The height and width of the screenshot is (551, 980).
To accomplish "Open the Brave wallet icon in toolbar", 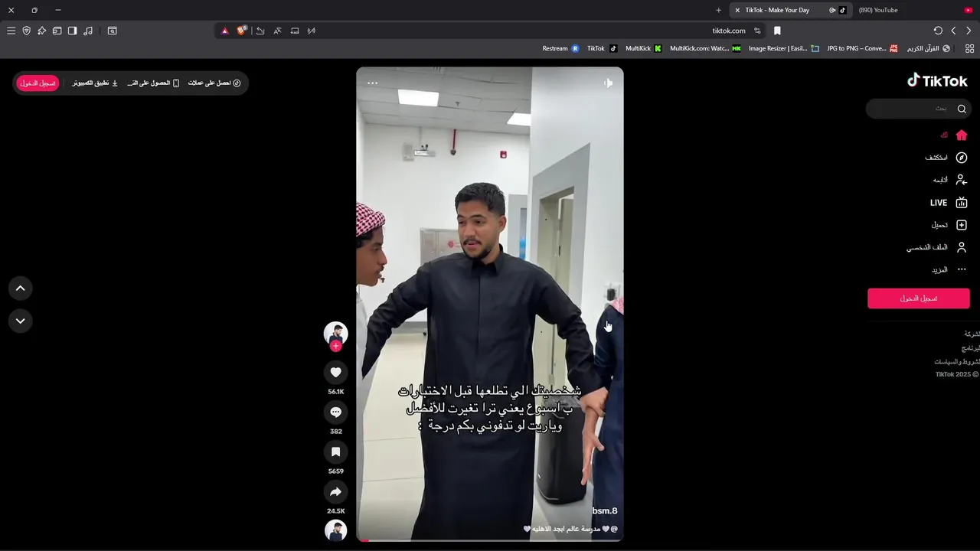I will pyautogui.click(x=57, y=31).
